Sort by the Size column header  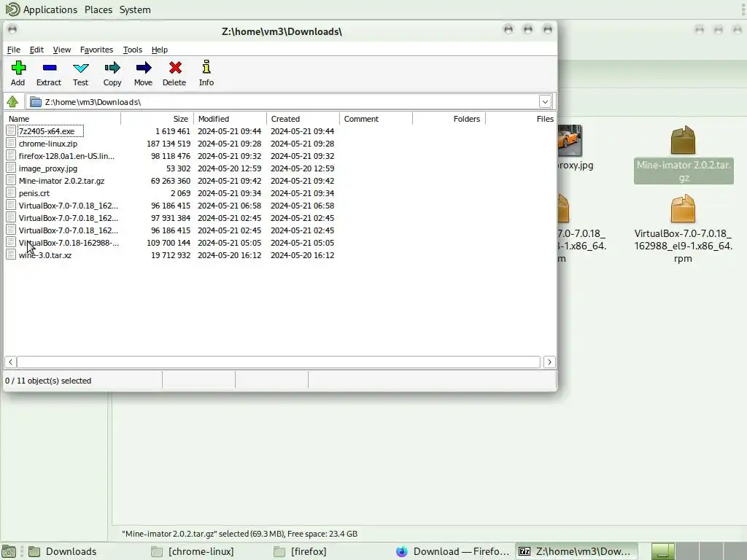click(158, 119)
